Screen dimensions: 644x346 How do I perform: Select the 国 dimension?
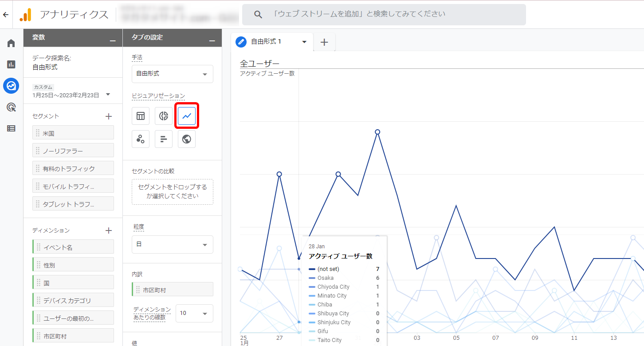[x=73, y=282]
